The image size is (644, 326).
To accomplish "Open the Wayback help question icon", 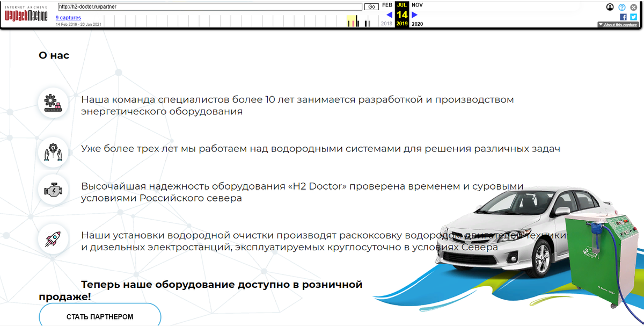I will [622, 7].
